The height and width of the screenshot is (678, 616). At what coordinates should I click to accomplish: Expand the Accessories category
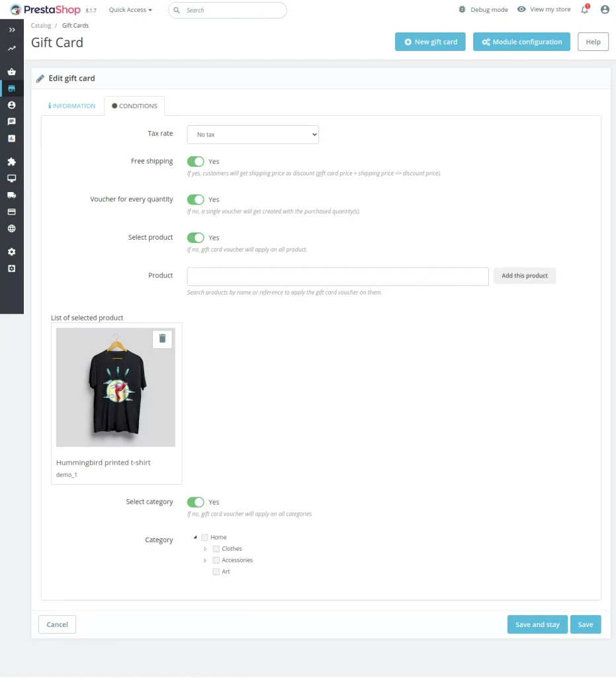[x=204, y=560]
